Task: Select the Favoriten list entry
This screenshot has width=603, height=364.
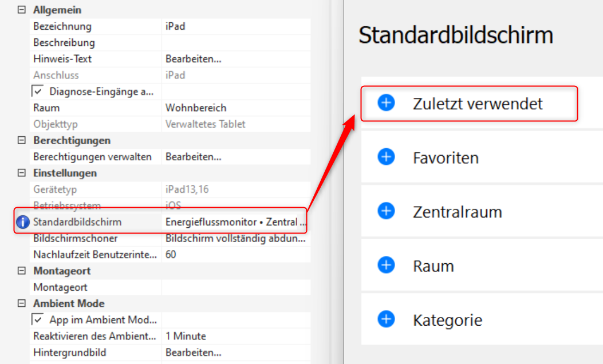Action: (x=446, y=157)
